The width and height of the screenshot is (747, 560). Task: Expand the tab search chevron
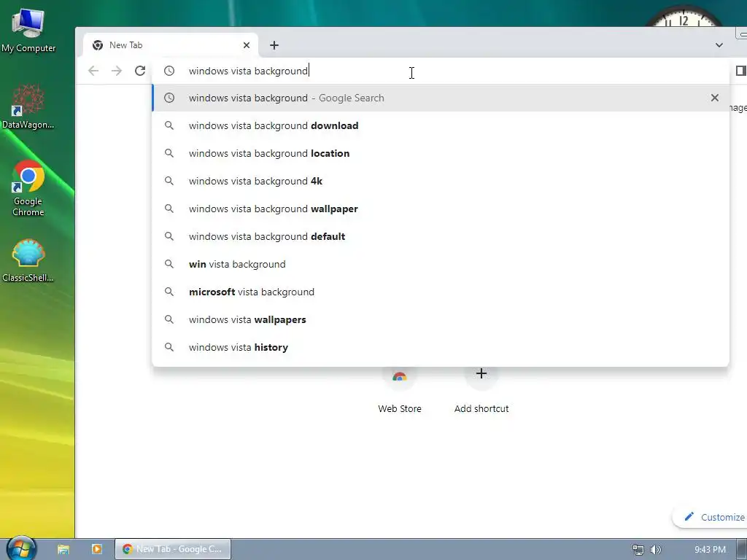click(x=719, y=45)
